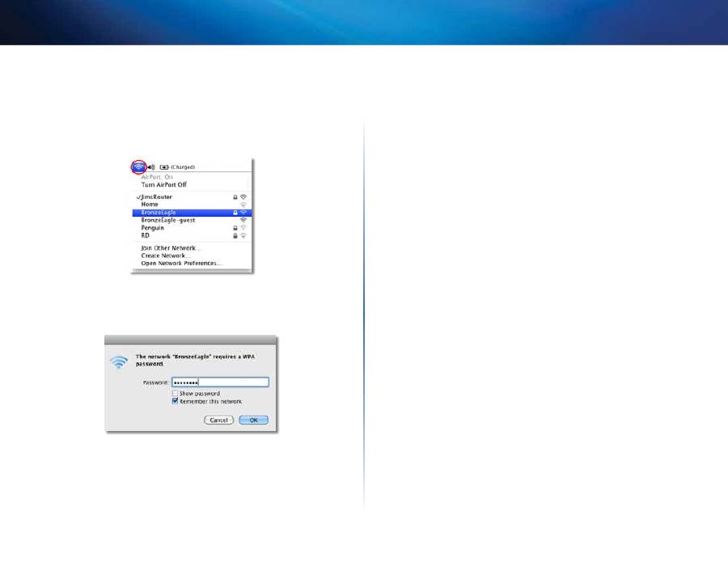Click into the Password field
Screen dimensions: 728x562
point(219,382)
